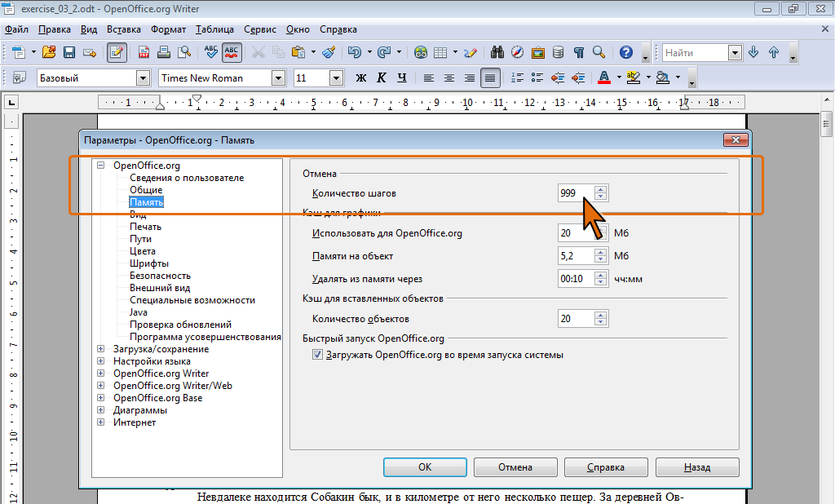Show Draw Functions icon
835x504 pixels.
click(x=471, y=52)
